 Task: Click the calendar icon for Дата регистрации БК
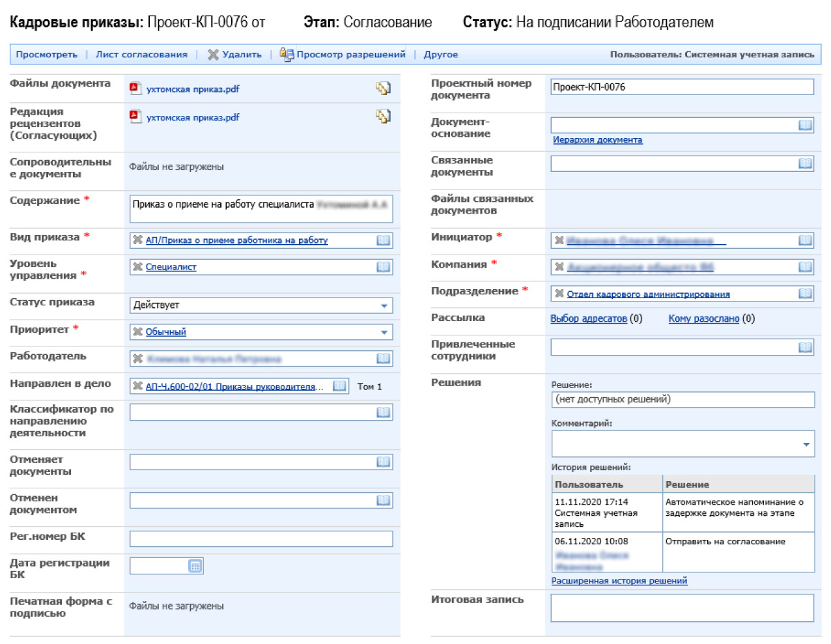click(x=195, y=566)
